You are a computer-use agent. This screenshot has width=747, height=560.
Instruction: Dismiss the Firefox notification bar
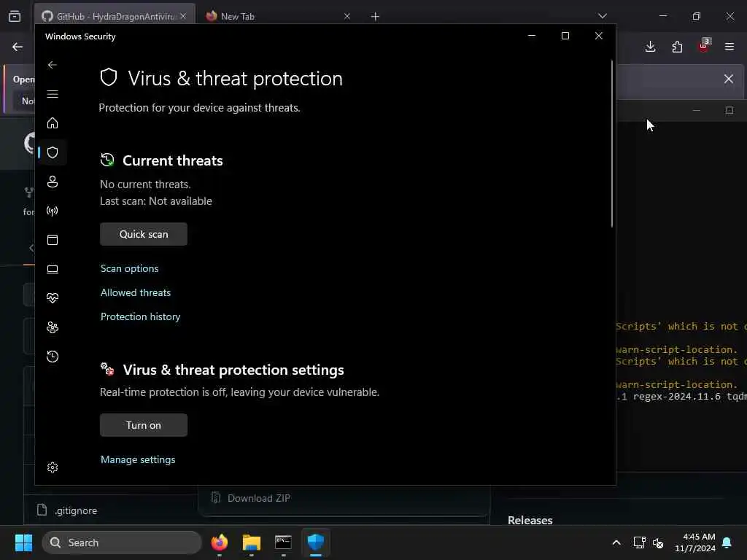[x=729, y=79]
